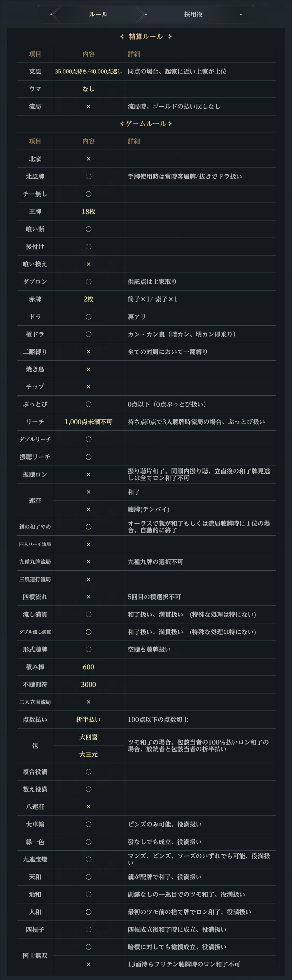This screenshot has height=980, width=292.
Task: Click the 精算ルール section heading
Action: [x=146, y=36]
